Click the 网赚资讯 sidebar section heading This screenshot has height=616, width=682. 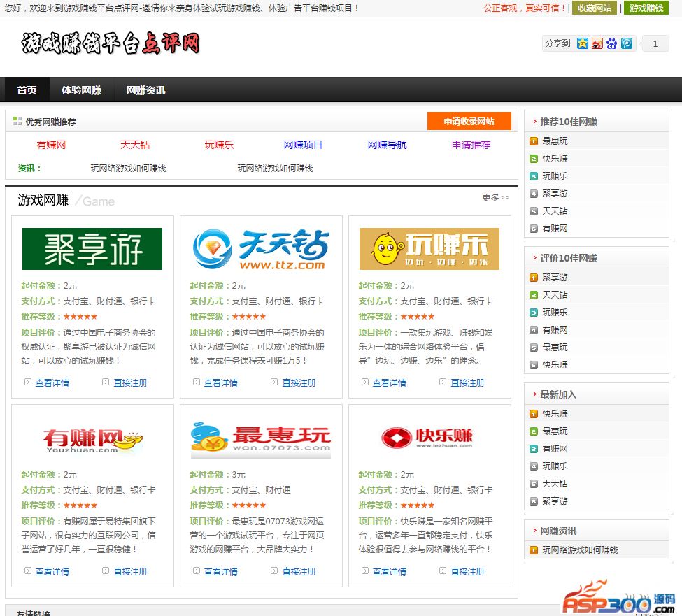(558, 531)
